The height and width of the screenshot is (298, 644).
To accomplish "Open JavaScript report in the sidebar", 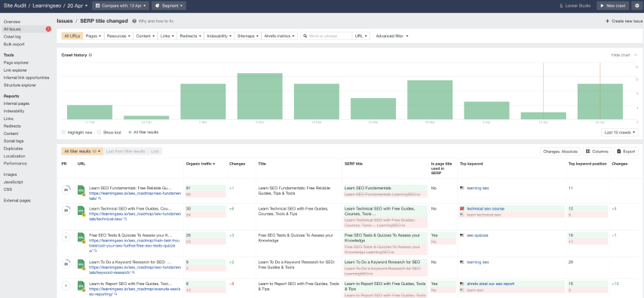I will (13, 182).
